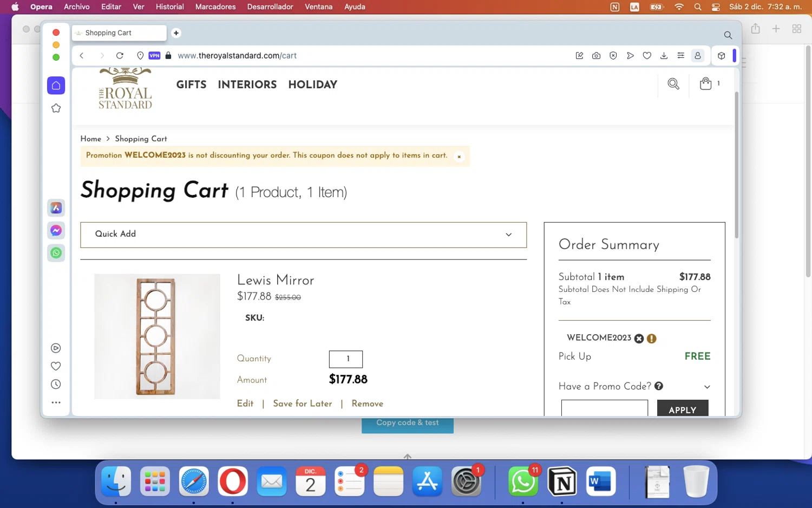
Task: Save Lewis Mirror for later
Action: 303,403
